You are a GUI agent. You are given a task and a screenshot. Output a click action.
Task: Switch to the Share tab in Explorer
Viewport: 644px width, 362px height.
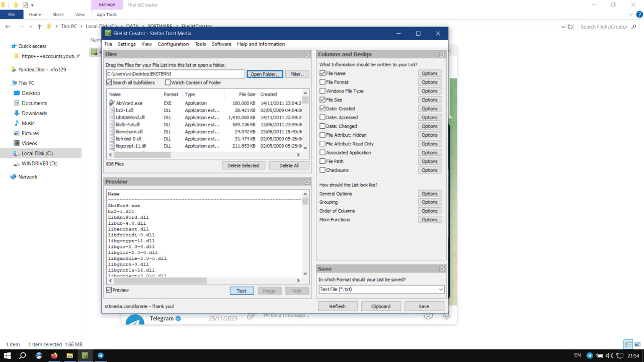click(x=58, y=15)
